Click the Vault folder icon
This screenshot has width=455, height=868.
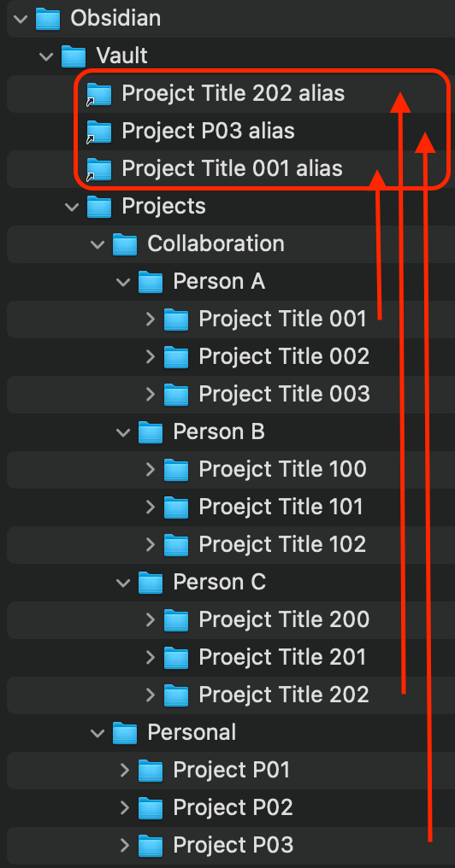[x=74, y=56]
